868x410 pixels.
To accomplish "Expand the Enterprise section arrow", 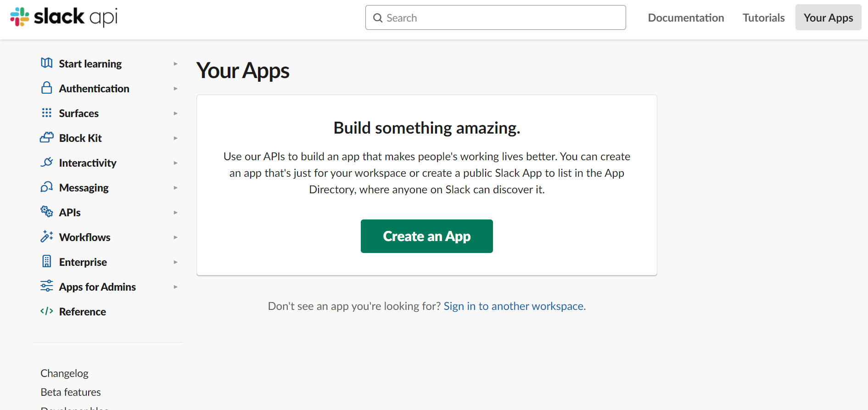I will (x=175, y=262).
